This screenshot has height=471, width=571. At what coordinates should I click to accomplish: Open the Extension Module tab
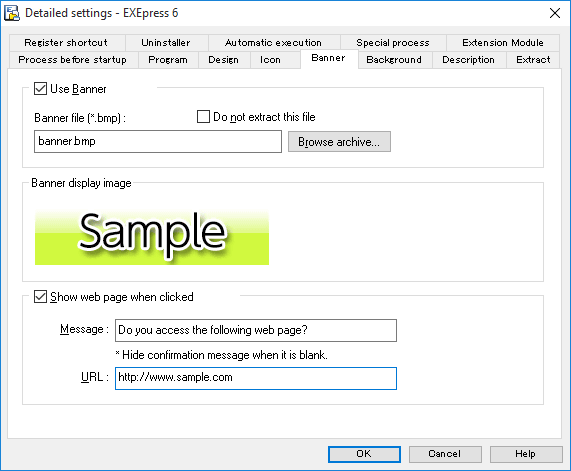pos(503,43)
